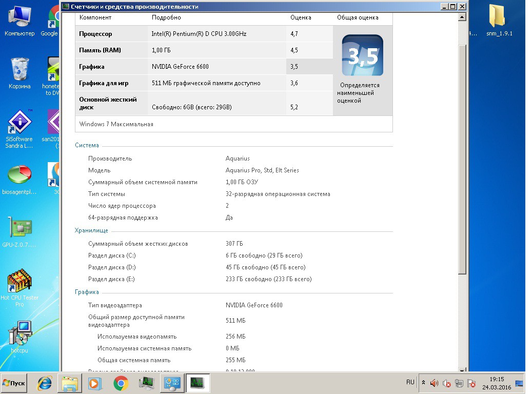Image resolution: width=532 pixels, height=394 pixels.
Task: Open the Action Center flag icon
Action: point(471,383)
